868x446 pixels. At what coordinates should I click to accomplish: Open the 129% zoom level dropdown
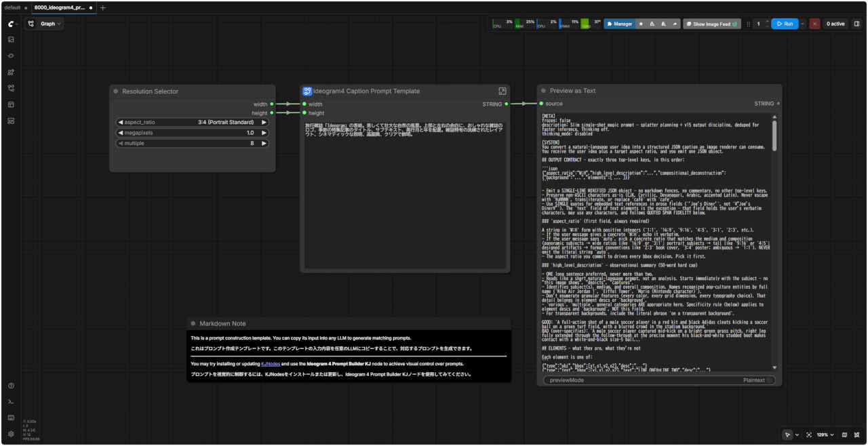824,434
